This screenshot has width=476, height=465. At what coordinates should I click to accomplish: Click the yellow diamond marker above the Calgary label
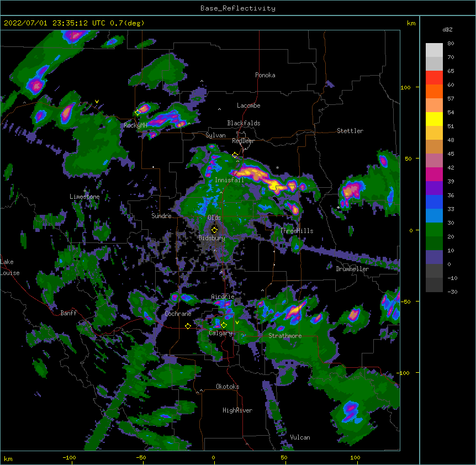pos(224,325)
